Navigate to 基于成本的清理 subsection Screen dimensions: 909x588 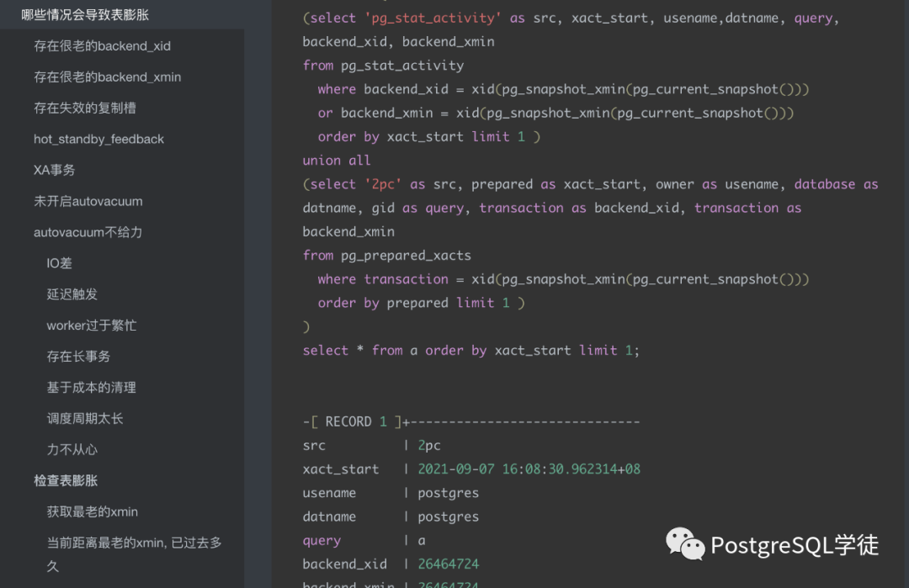tap(91, 388)
